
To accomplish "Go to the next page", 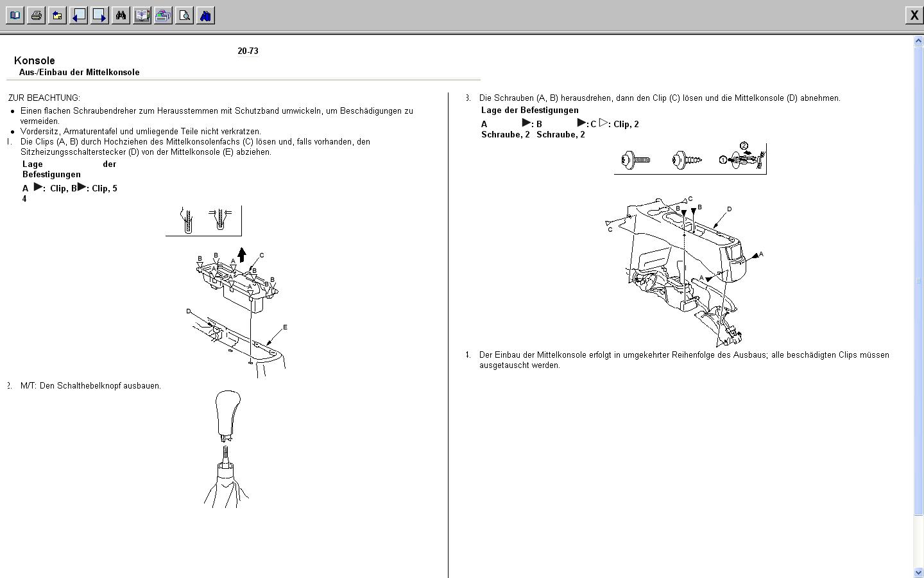I will [99, 15].
